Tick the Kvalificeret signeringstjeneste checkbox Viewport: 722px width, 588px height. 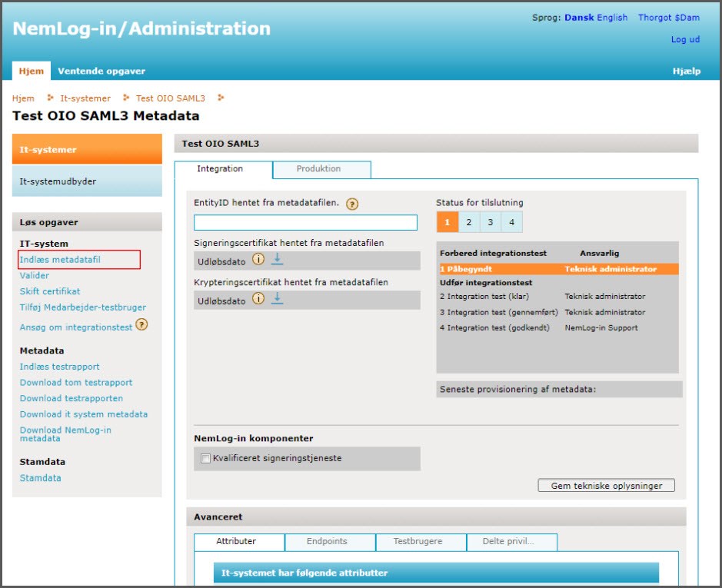pyautogui.click(x=205, y=458)
